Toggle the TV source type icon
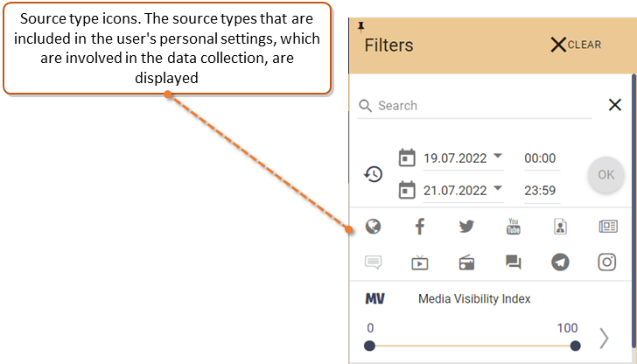This screenshot has height=364, width=637. [x=420, y=262]
